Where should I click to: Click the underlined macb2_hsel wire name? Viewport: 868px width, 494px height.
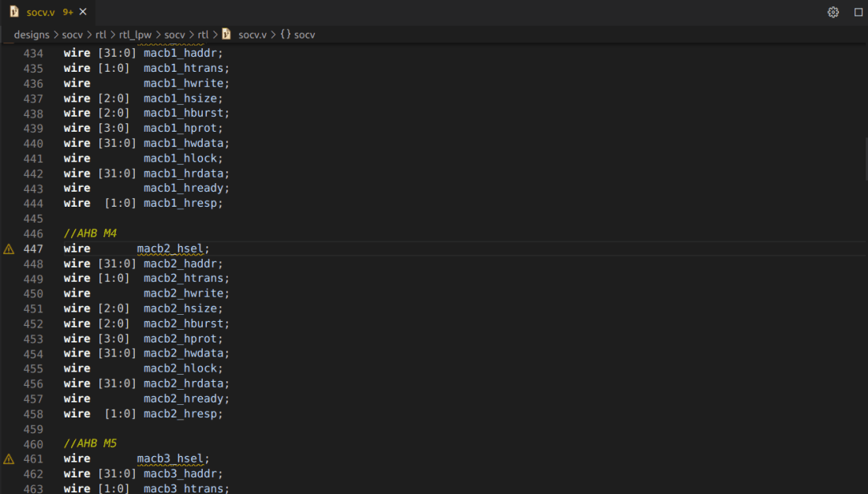click(x=171, y=249)
